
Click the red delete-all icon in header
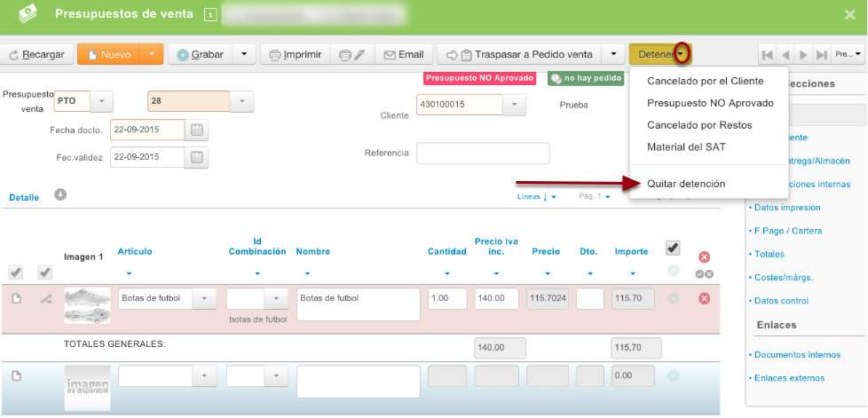(x=704, y=256)
